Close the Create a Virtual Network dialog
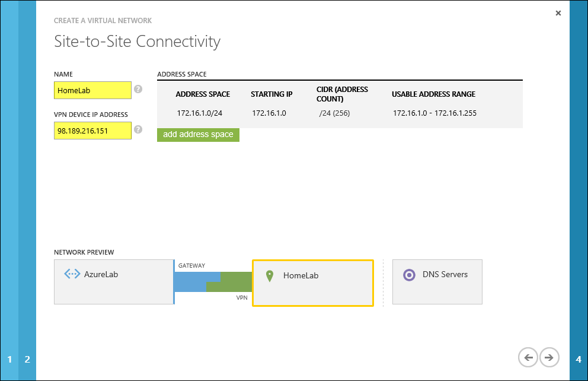588x381 pixels. click(558, 13)
